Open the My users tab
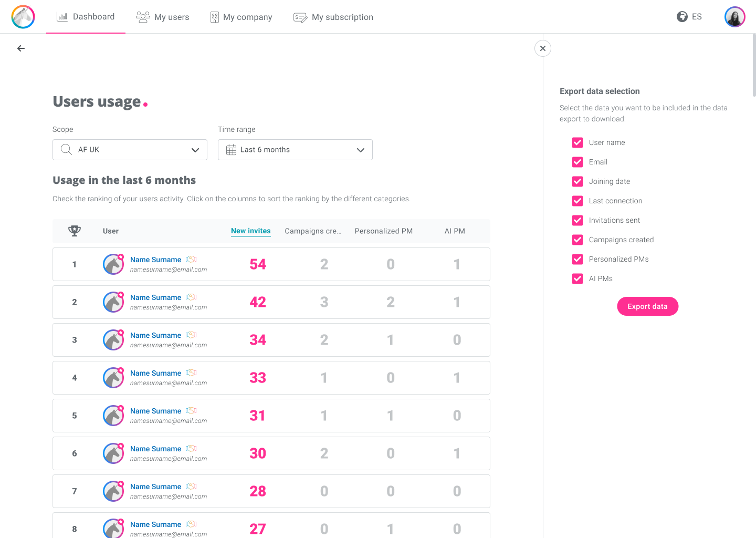 162,17
